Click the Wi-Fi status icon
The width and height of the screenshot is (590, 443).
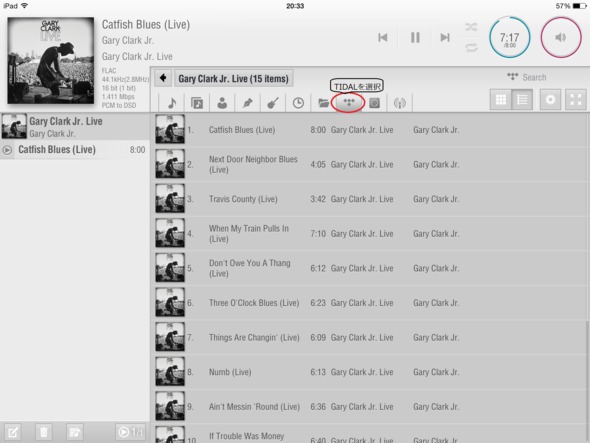(x=24, y=6)
